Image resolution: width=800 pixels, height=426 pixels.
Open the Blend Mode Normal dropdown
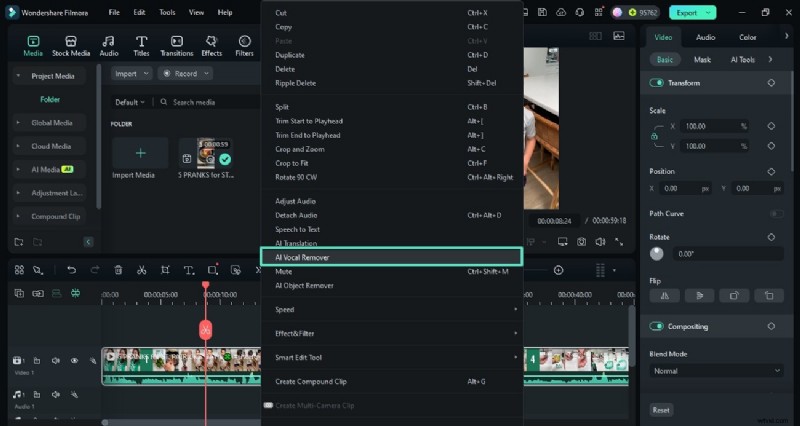click(717, 371)
